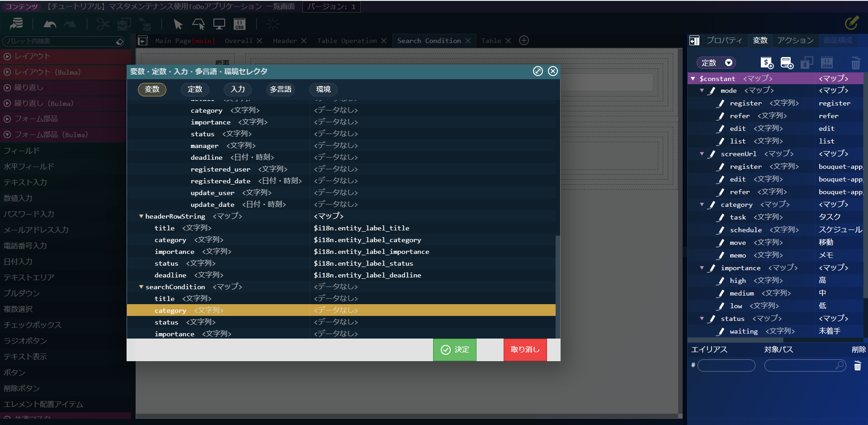The width and height of the screenshot is (868, 425).
Task: Collapse the screenUrl map node
Action: coord(702,154)
